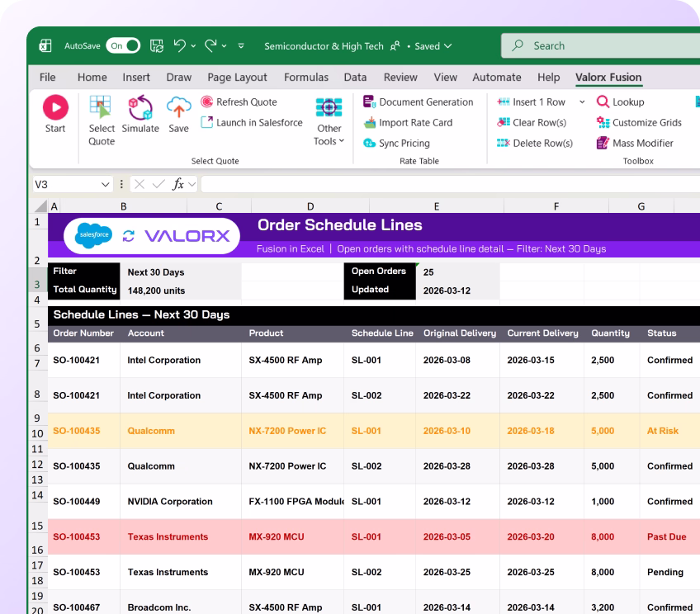Launch in Salesforce
This screenshot has width=700, height=614.
pyautogui.click(x=251, y=122)
